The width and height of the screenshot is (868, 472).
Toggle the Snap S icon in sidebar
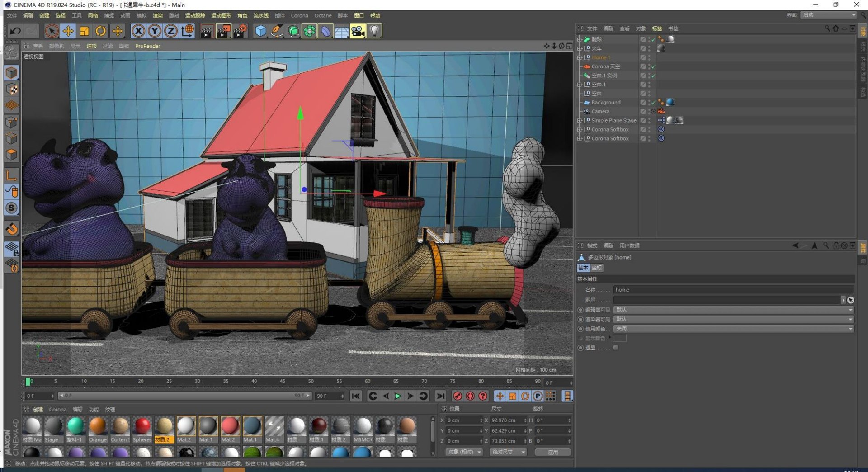click(12, 208)
